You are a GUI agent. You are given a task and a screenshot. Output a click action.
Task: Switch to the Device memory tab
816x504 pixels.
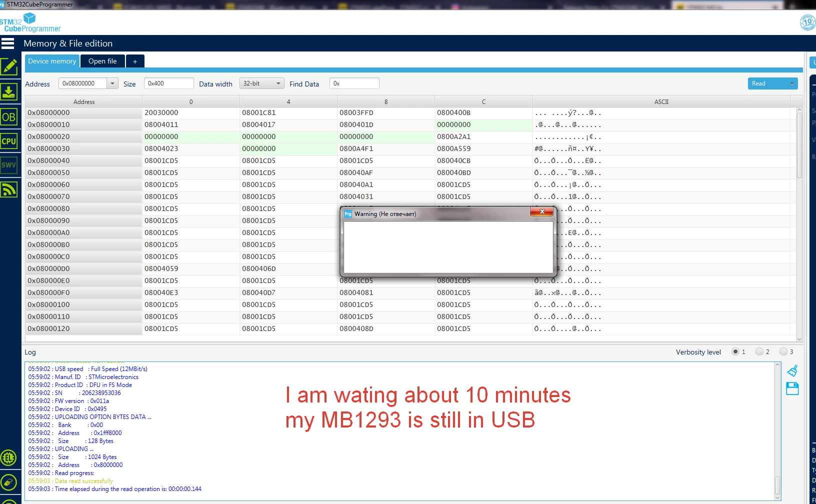click(52, 61)
